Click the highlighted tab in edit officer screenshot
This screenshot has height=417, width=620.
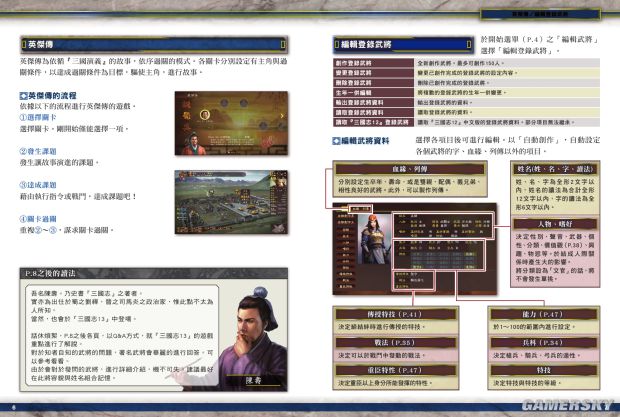click(361, 209)
